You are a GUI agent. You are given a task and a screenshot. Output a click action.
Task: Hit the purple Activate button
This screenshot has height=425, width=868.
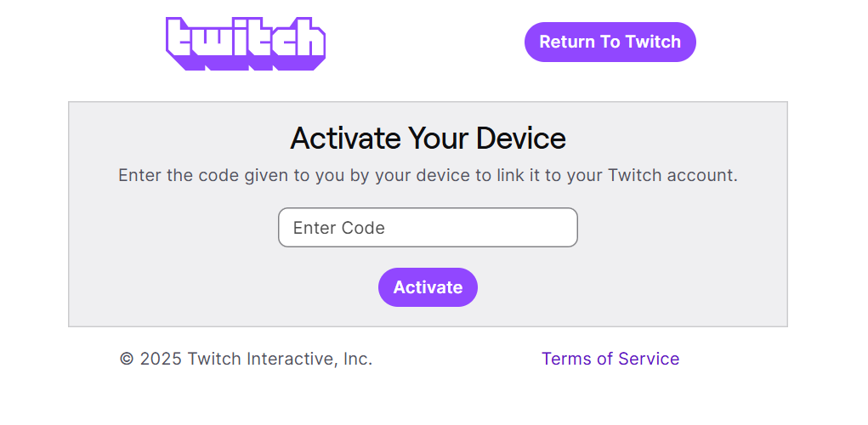point(428,287)
